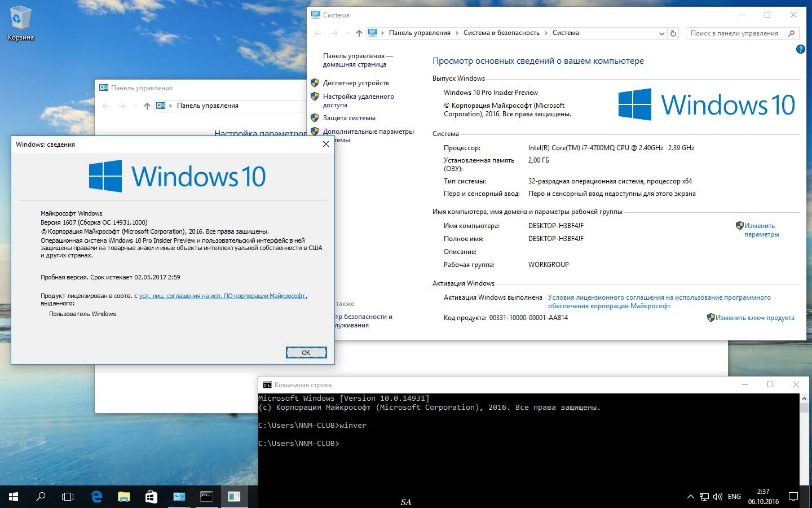Open the Microsoft license terms link in Система
The image size is (812, 508).
659,301
